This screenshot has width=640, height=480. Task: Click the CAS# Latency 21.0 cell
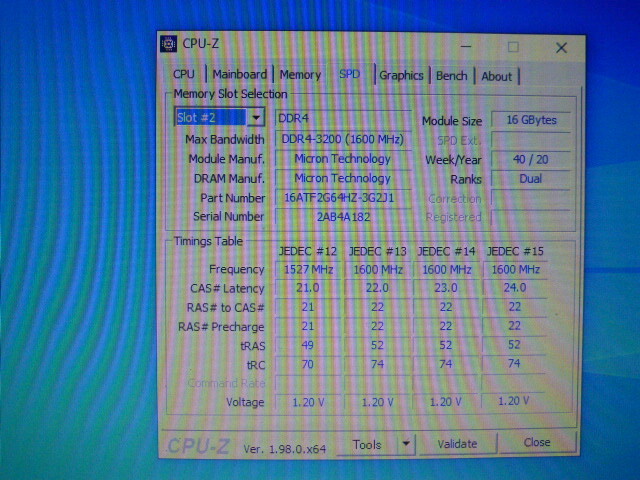click(x=308, y=288)
